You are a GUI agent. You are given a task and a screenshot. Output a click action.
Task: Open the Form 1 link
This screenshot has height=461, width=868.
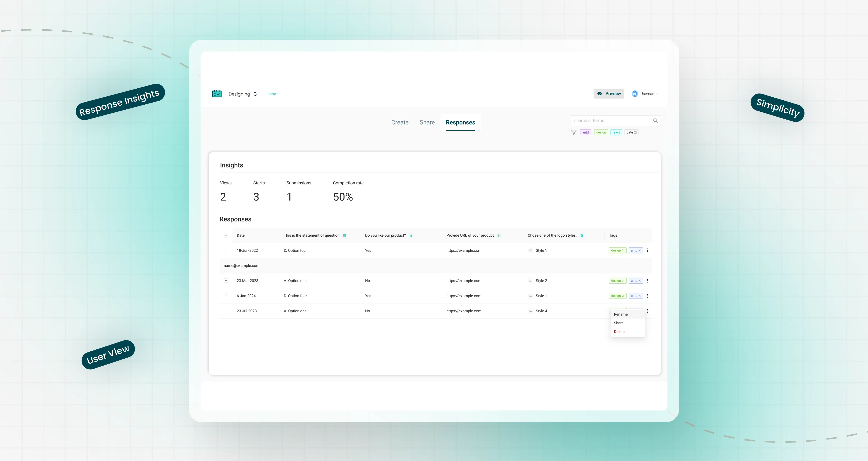(x=273, y=94)
